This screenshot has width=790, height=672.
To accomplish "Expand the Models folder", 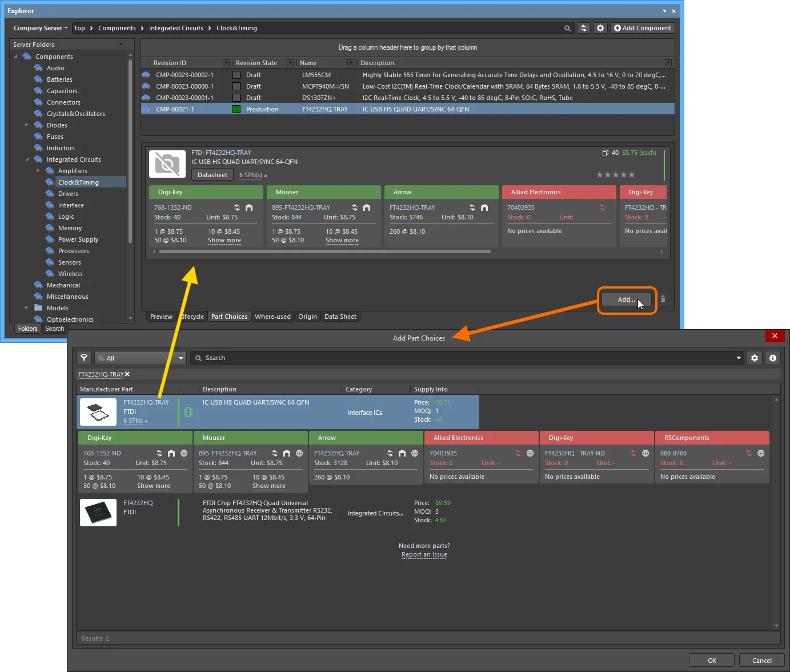I will coord(26,307).
